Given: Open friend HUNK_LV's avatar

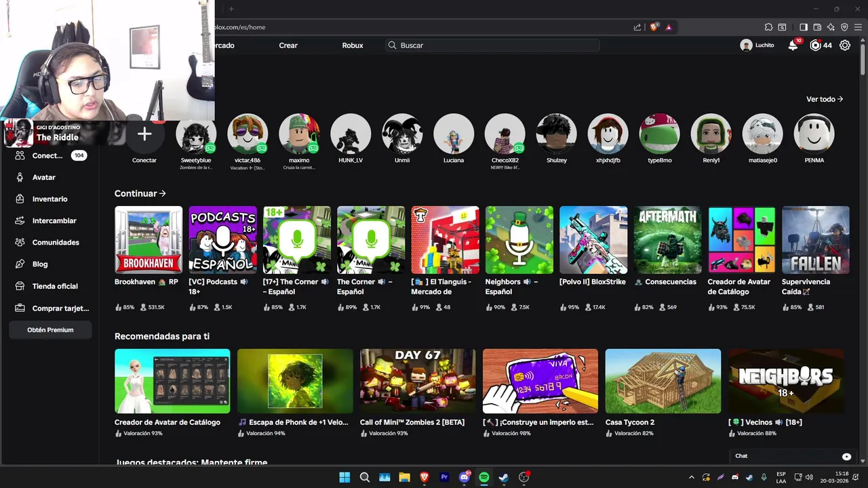Looking at the screenshot, I should coord(351,134).
